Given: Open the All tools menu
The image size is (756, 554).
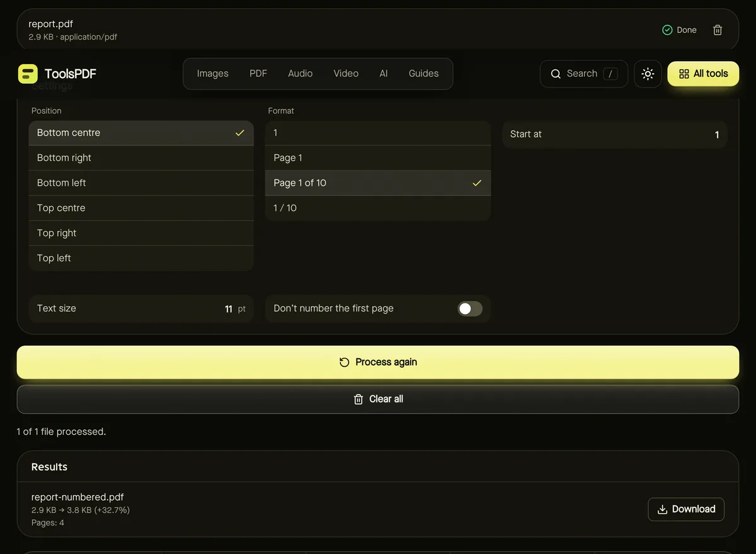Looking at the screenshot, I should [x=703, y=74].
